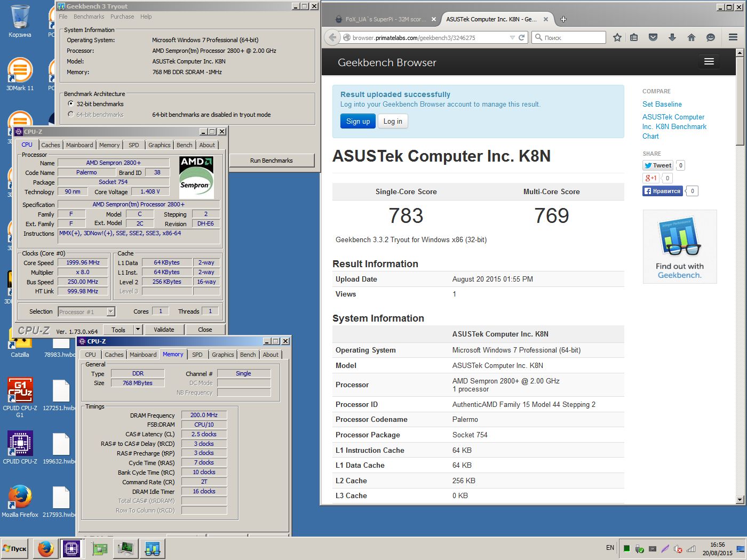Click graphics card icon in taskbar
747x560 pixels.
tap(99, 548)
